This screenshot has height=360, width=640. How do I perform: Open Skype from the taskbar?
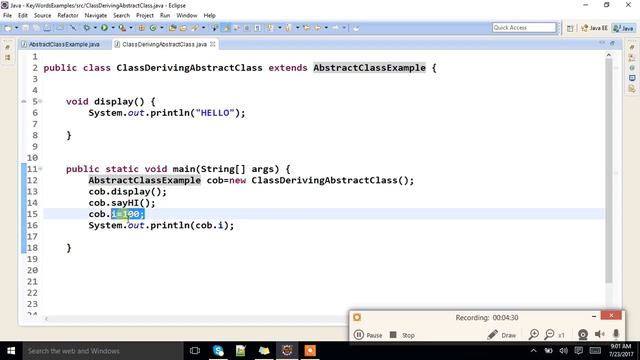tap(218, 351)
